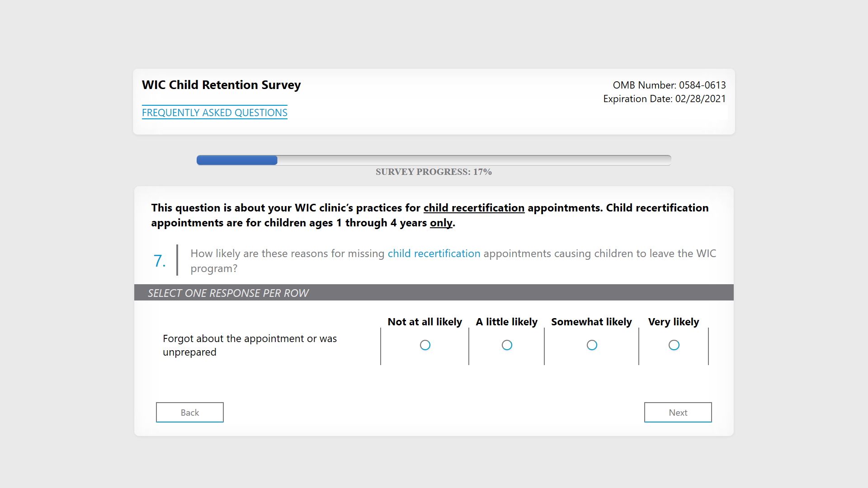Image resolution: width=868 pixels, height=488 pixels.
Task: Choose the 'A little likely' radio option
Action: click(507, 345)
